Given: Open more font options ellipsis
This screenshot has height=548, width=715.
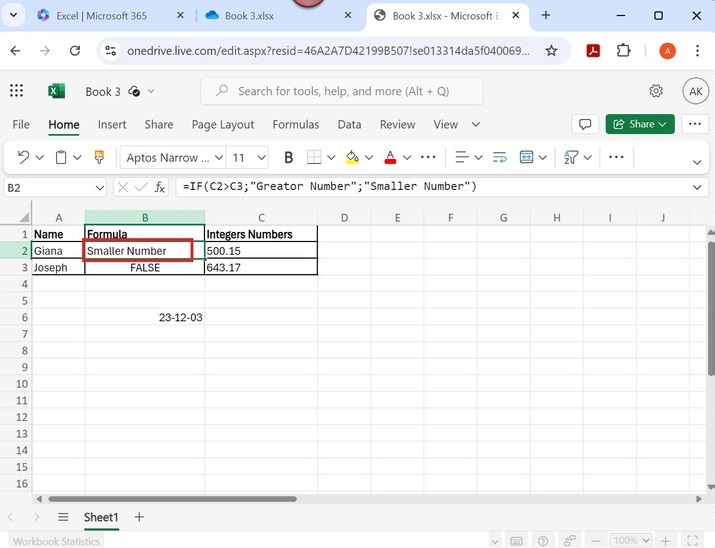Looking at the screenshot, I should pos(428,157).
